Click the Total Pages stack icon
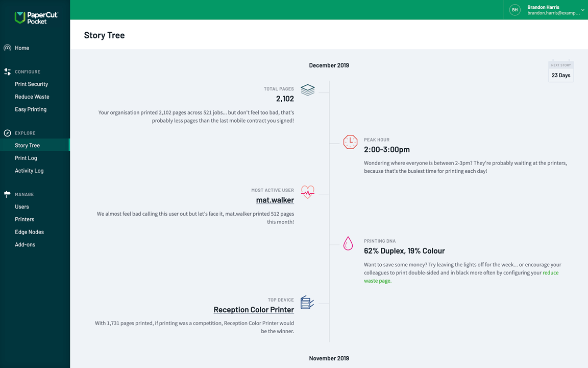Image resolution: width=588 pixels, height=368 pixels. [x=307, y=90]
